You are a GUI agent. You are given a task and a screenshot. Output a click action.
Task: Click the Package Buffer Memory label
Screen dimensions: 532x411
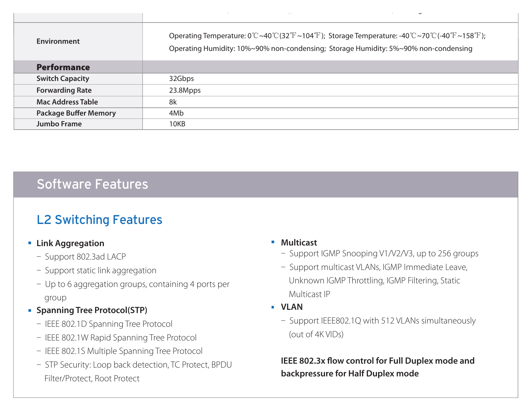click(x=76, y=113)
